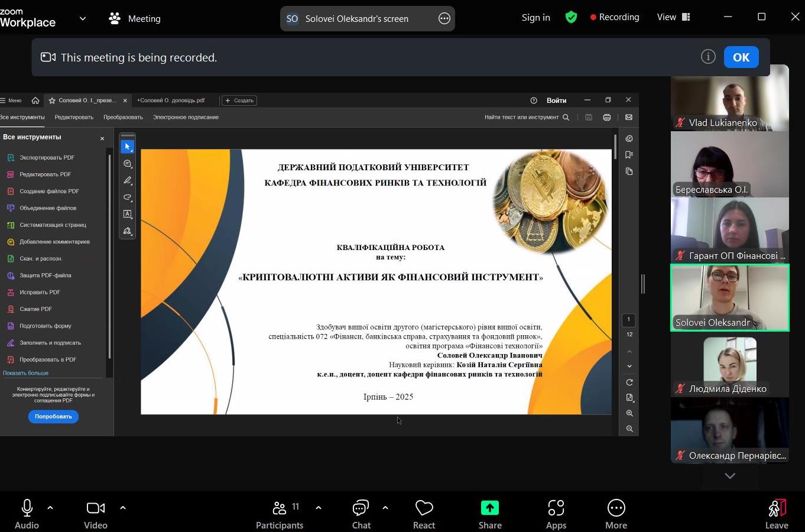Image resolution: width=805 pixels, height=532 pixels.
Task: Click the Leave meeting button
Action: [x=777, y=515]
